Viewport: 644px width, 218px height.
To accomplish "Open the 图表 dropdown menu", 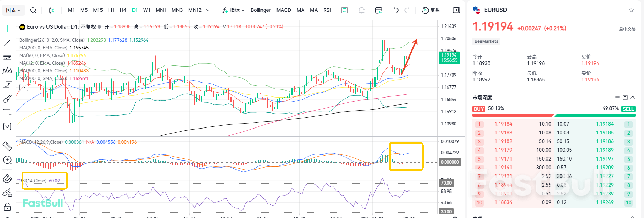I will [13, 10].
